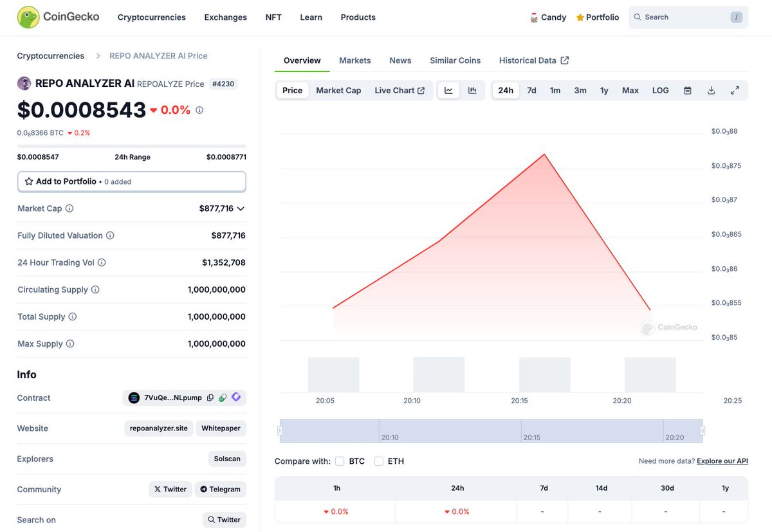The image size is (772, 532).
Task: Click the purple icon beside contract address
Action: pyautogui.click(x=236, y=398)
